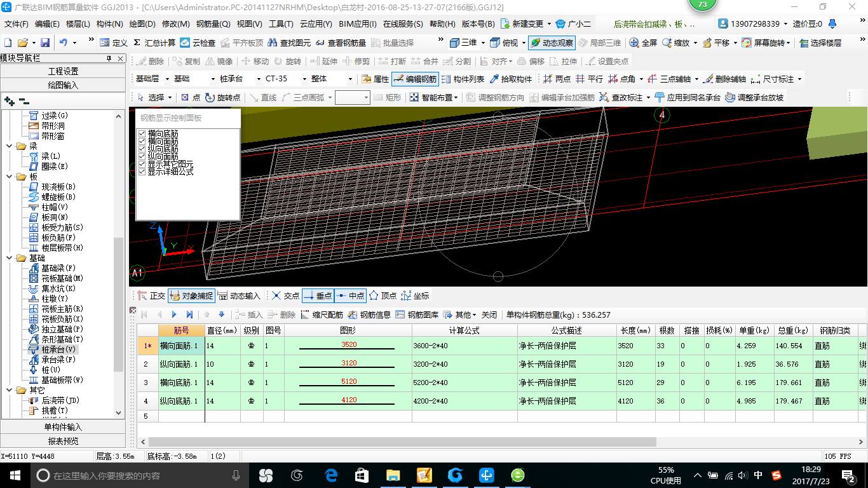Open the 构件(N) menu

pyautogui.click(x=110, y=24)
